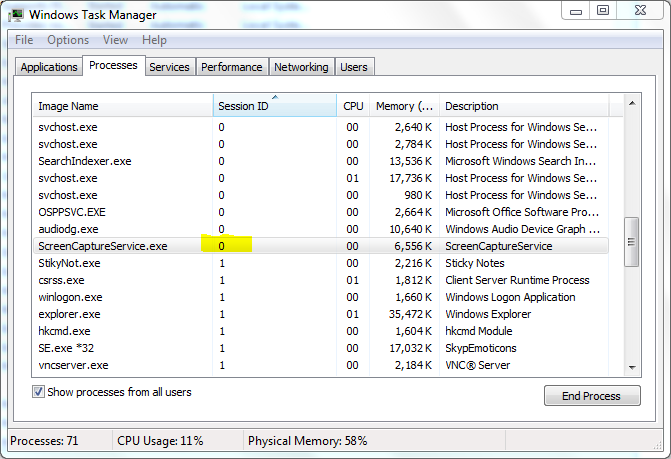Click the Microsoft Windows Search In description
The width and height of the screenshot is (671, 459).
tap(521, 161)
